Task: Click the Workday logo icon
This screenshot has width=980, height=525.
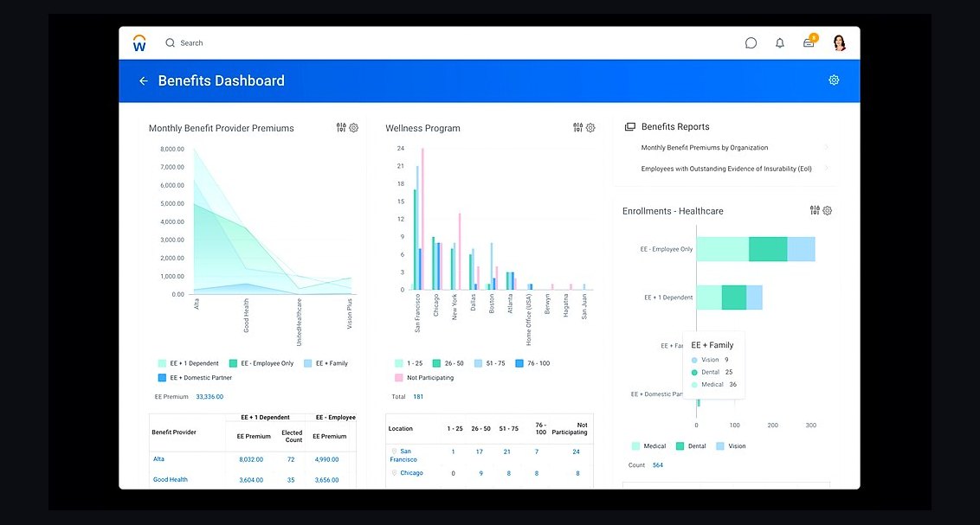Action: [139, 43]
